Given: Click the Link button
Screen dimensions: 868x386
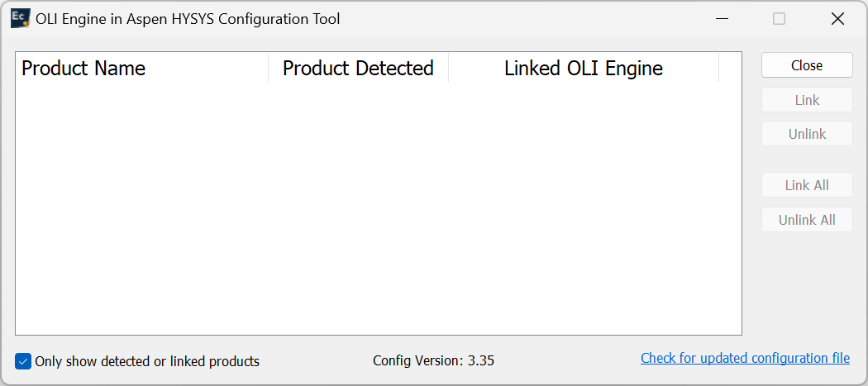Looking at the screenshot, I should 806,100.
